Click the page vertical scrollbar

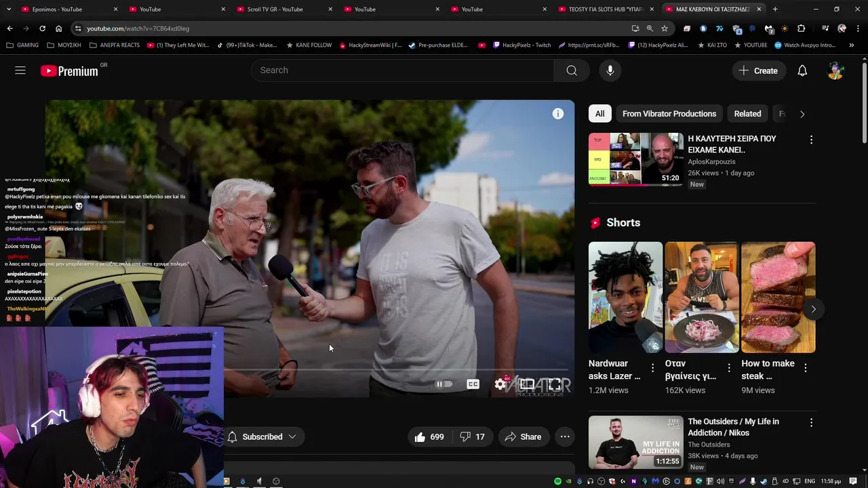point(865,102)
